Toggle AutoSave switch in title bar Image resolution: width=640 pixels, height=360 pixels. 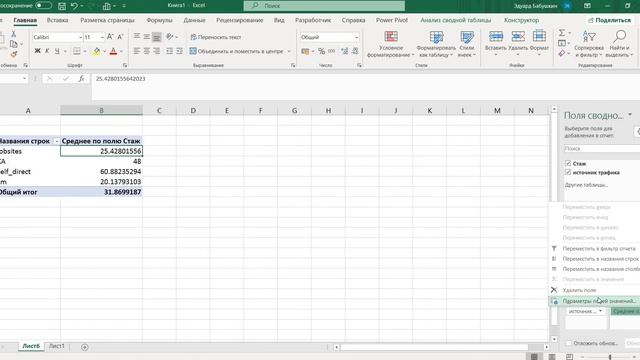click(43, 5)
